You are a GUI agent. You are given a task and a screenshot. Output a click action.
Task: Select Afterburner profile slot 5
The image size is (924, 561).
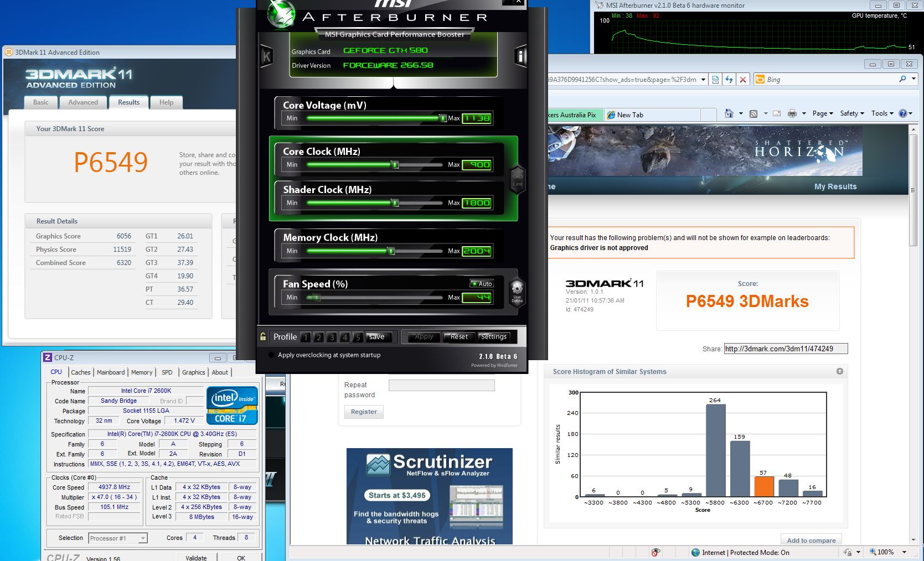[x=358, y=337]
